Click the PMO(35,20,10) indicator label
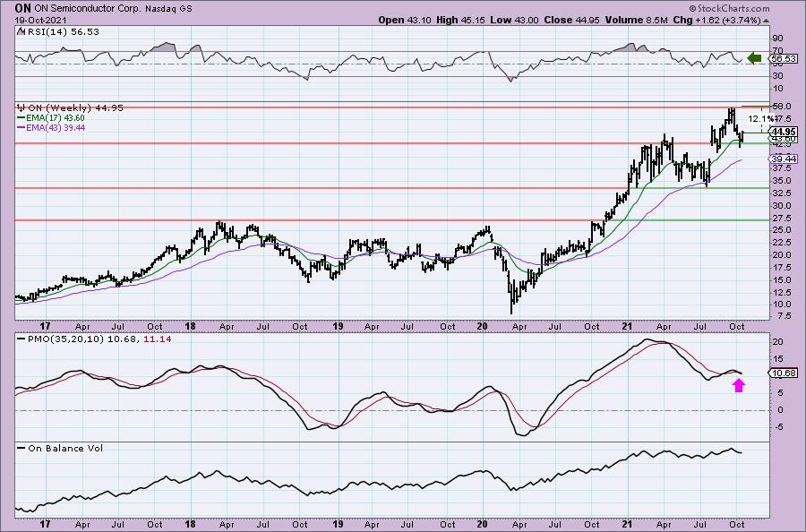 pos(65,339)
